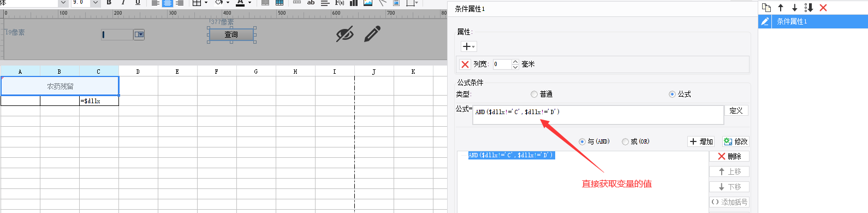The width and height of the screenshot is (868, 213).
Task: Select column header D
Action: pyautogui.click(x=138, y=72)
